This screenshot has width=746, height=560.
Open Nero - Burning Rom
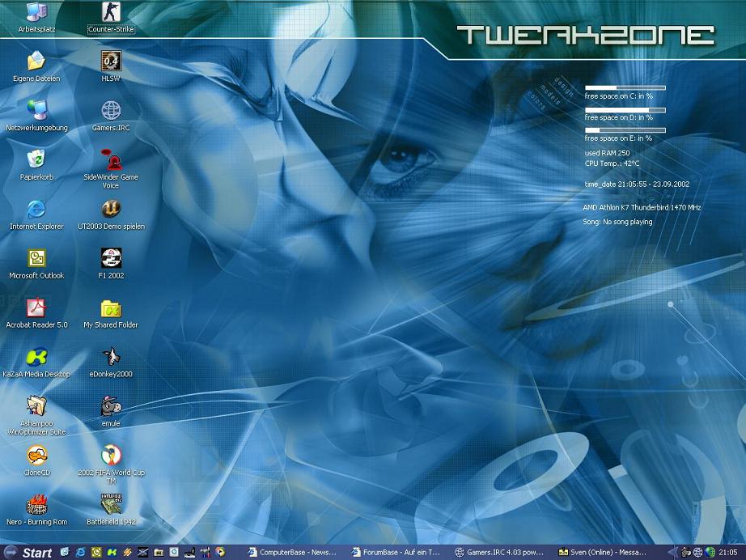[36, 510]
